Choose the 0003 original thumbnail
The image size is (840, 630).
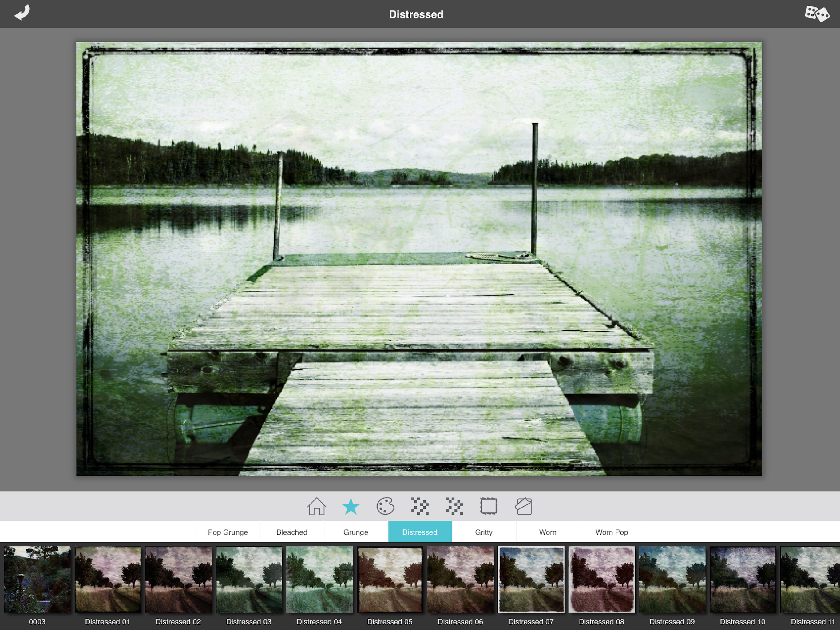click(37, 580)
